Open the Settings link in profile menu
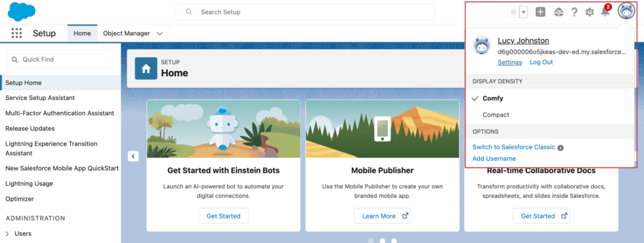The width and height of the screenshot is (644, 243). point(509,62)
